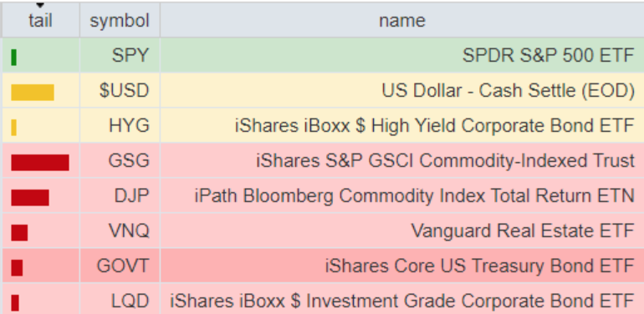The image size is (644, 314).
Task: Select the GSG symbol cell
Action: [x=120, y=160]
